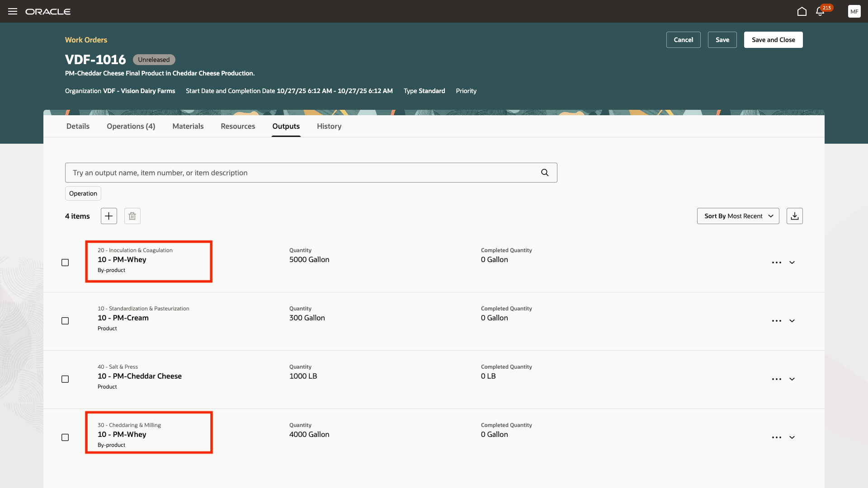868x488 pixels.
Task: Click the Save and Close button
Action: pyautogui.click(x=773, y=40)
